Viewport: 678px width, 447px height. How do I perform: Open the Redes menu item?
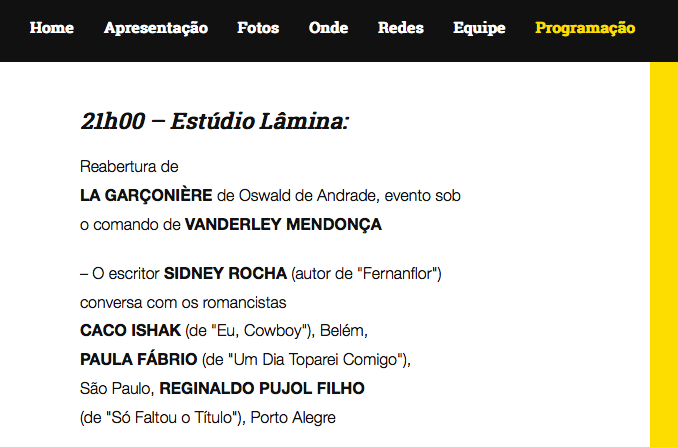(x=401, y=28)
